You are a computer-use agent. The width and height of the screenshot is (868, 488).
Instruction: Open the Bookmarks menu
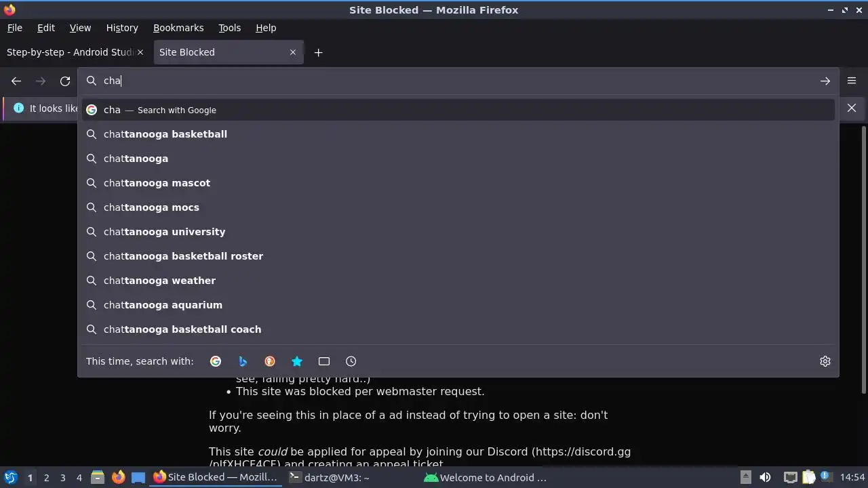pos(178,28)
